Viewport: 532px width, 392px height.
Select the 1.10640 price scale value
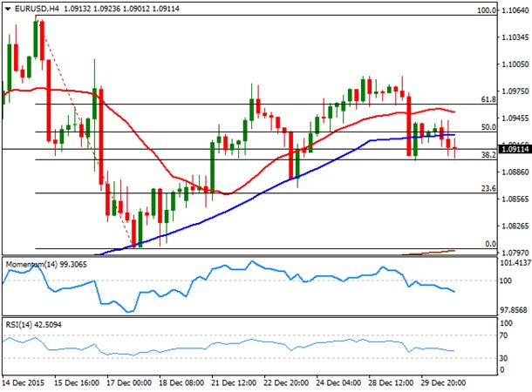click(515, 10)
